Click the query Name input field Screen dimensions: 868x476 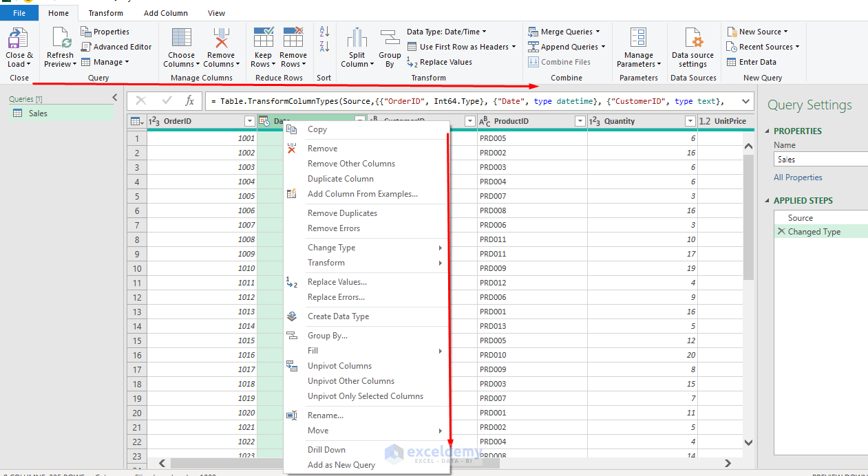[x=821, y=159]
